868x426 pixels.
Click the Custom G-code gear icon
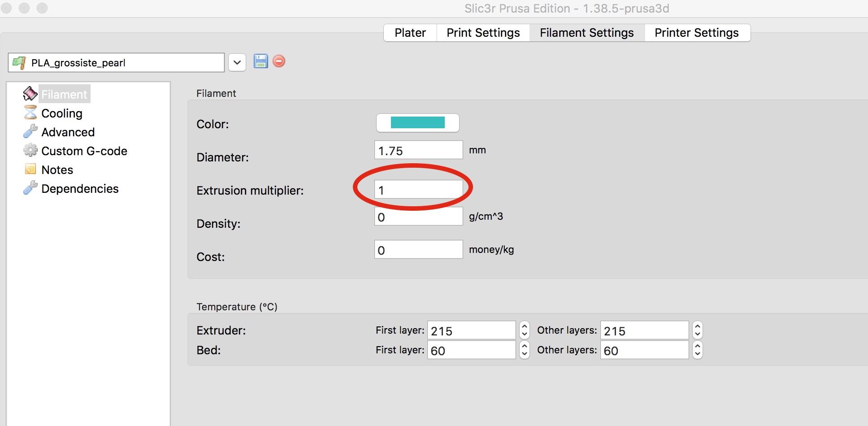[x=30, y=150]
